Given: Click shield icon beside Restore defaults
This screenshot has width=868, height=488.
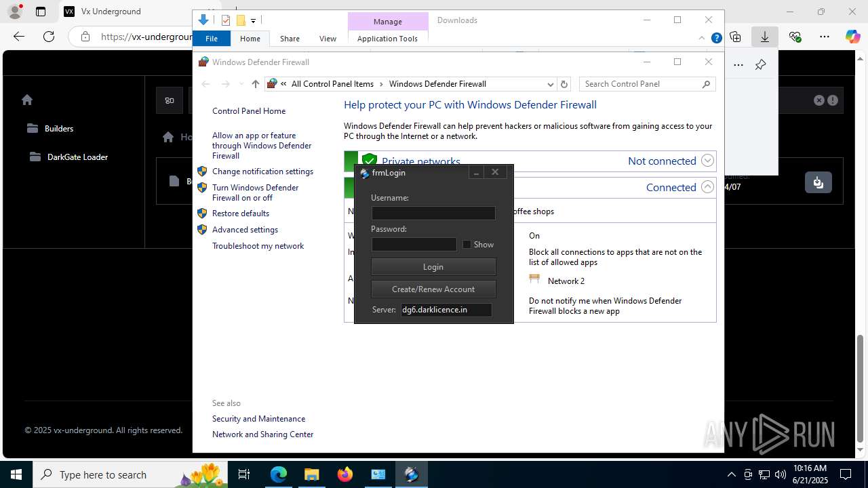Looking at the screenshot, I should pyautogui.click(x=202, y=213).
